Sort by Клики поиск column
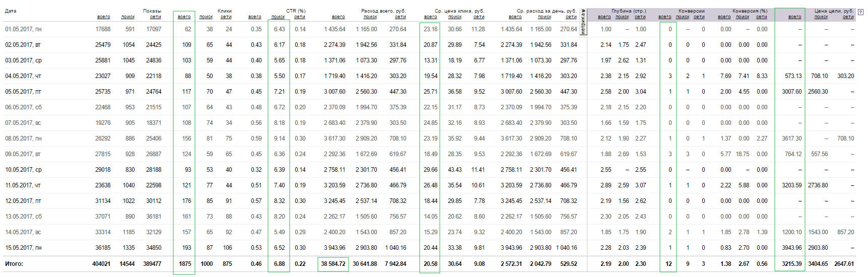 click(x=206, y=17)
